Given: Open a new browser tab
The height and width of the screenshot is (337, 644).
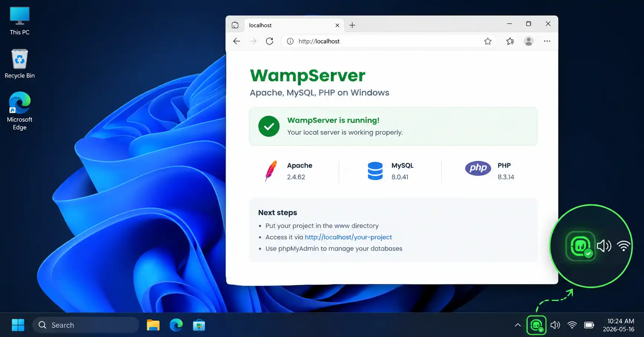Looking at the screenshot, I should point(352,25).
